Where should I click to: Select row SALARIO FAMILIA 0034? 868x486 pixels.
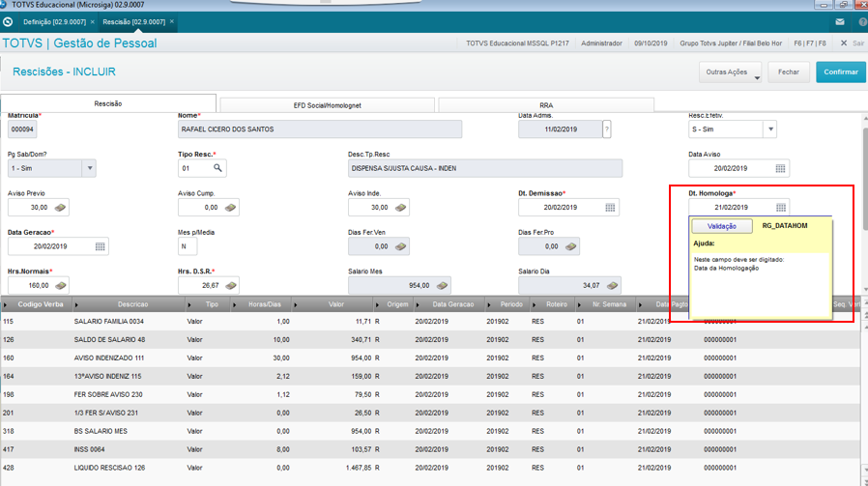coord(431,321)
